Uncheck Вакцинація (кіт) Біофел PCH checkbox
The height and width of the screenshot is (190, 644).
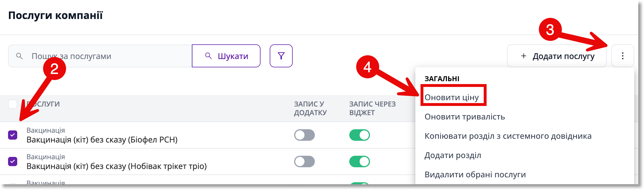pyautogui.click(x=13, y=135)
